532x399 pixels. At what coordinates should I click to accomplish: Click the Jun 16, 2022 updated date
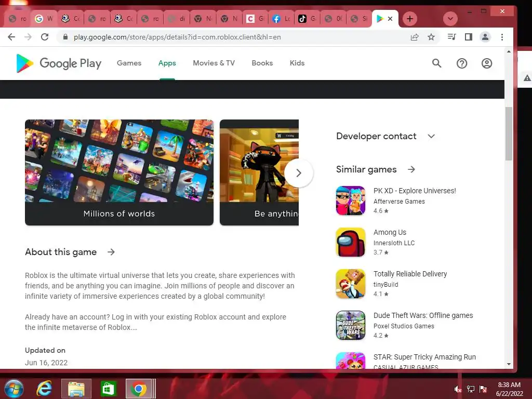point(46,363)
